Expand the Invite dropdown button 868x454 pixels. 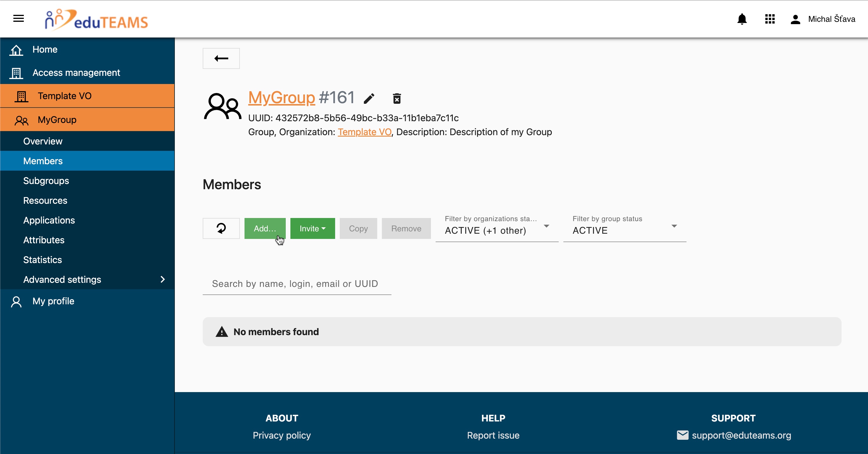pyautogui.click(x=313, y=228)
